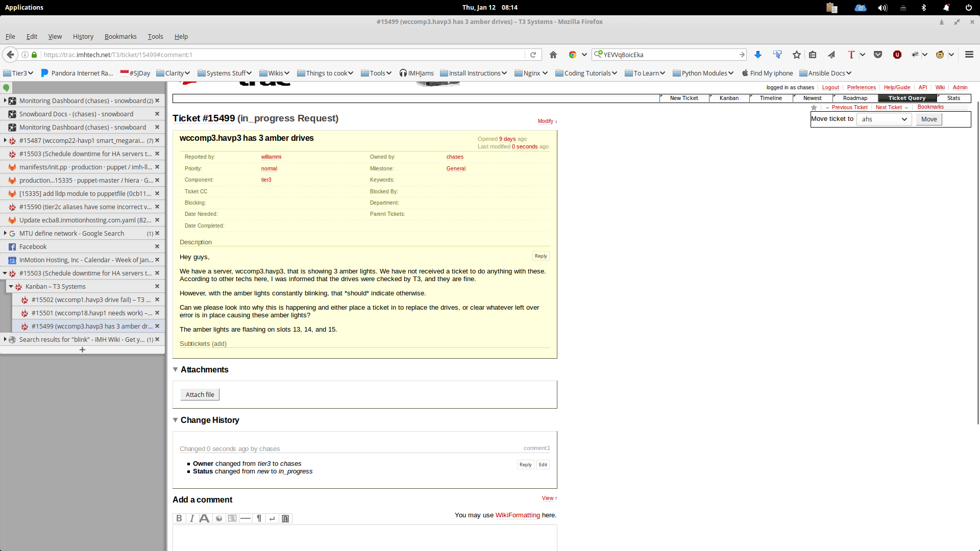This screenshot has height=551, width=980.
Task: Click the Italic formatting icon
Action: click(192, 518)
